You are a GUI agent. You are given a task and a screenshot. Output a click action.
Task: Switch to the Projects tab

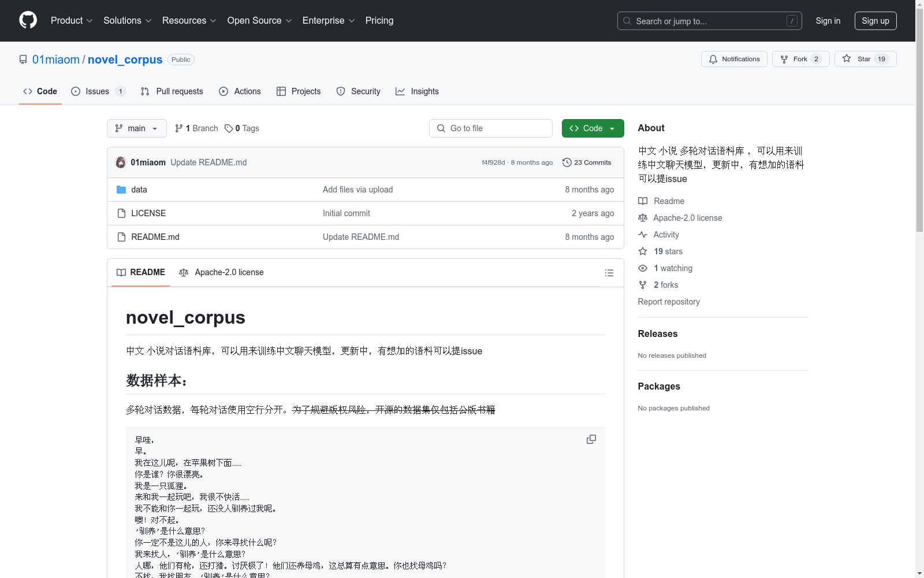click(299, 91)
